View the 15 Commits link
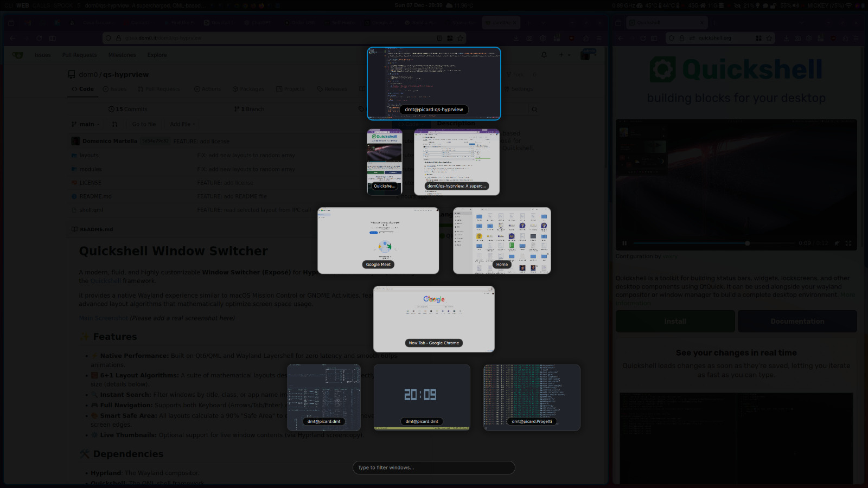Viewport: 868px width, 488px height. [x=127, y=109]
